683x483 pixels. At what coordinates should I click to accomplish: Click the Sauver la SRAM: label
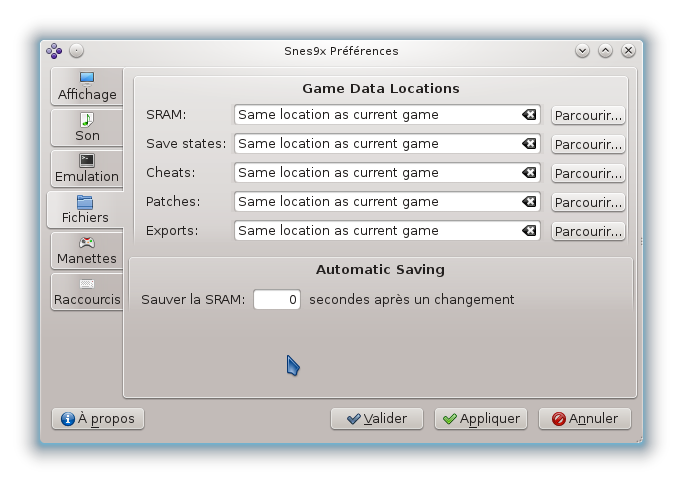coord(193,300)
